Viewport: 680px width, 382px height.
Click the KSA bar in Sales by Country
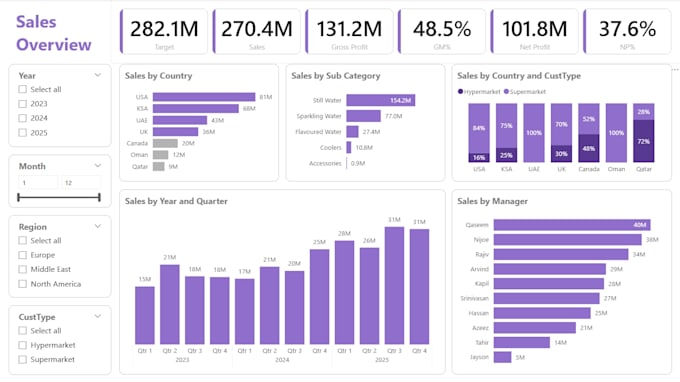[196, 108]
